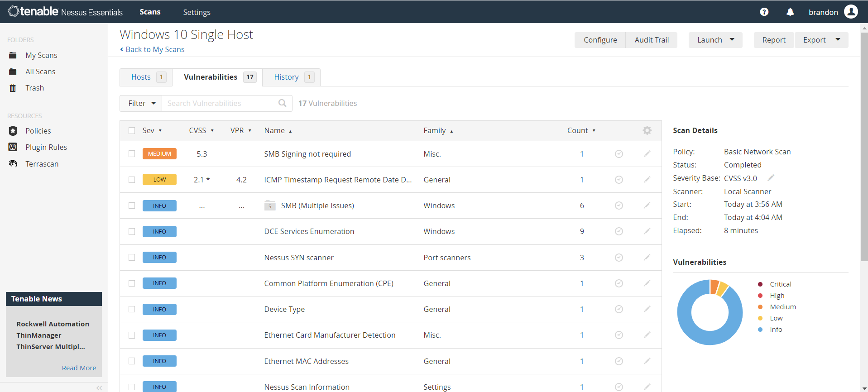The image size is (868, 392).
Task: Open the help question mark icon
Action: 764,12
